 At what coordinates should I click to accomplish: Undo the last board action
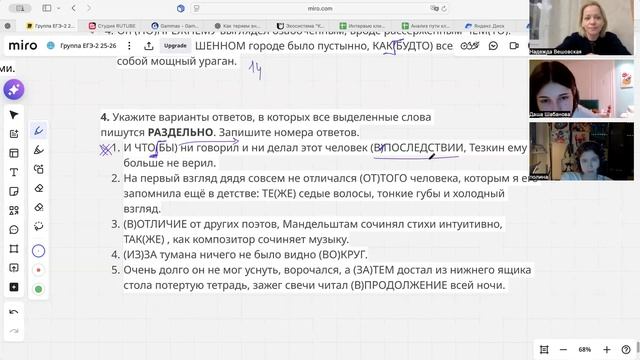[x=14, y=312]
